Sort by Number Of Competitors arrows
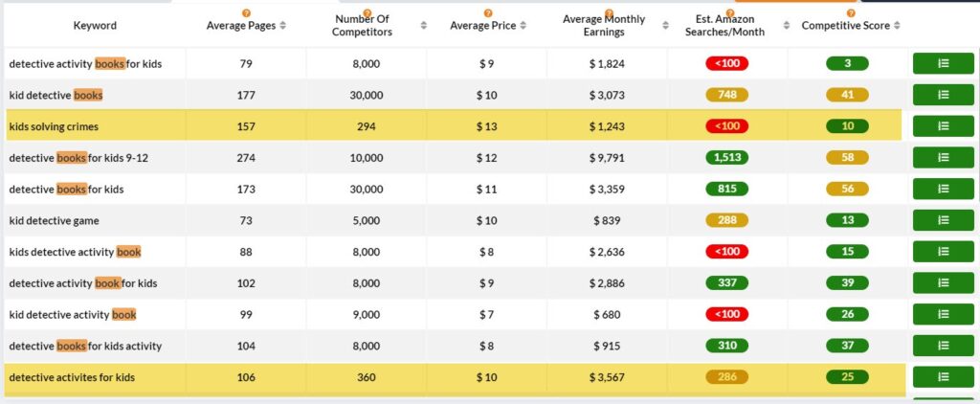Viewport: 980px width, 404px height. pyautogui.click(x=424, y=26)
